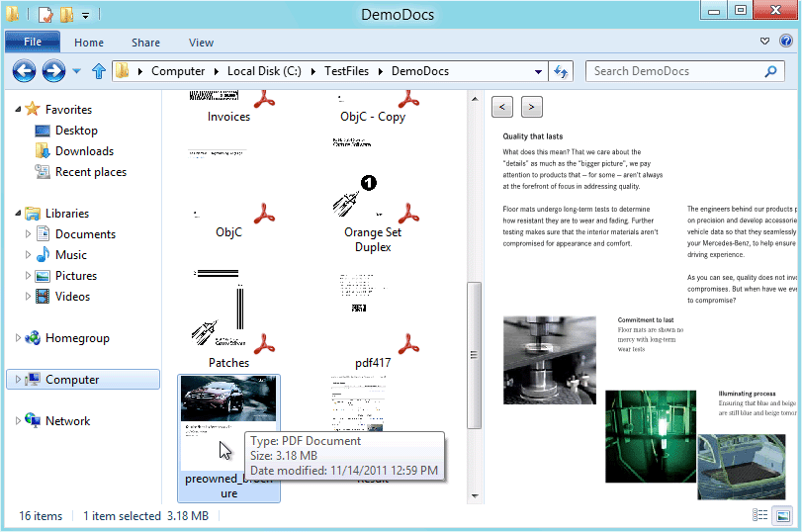802x532 pixels.
Task: Open Explorer help via question mark icon
Action: pyautogui.click(x=786, y=42)
